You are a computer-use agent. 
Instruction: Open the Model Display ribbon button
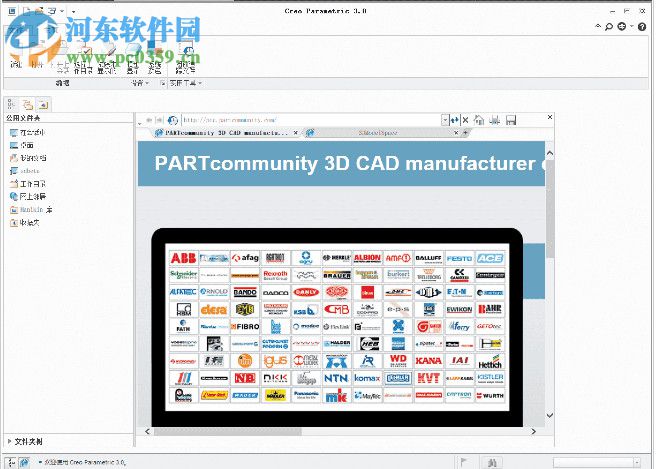pos(133,57)
